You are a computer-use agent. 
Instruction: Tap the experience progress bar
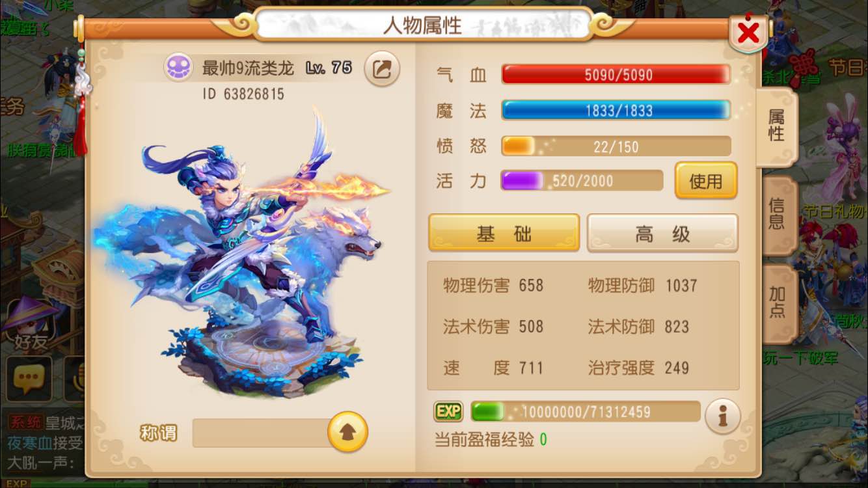(x=586, y=412)
